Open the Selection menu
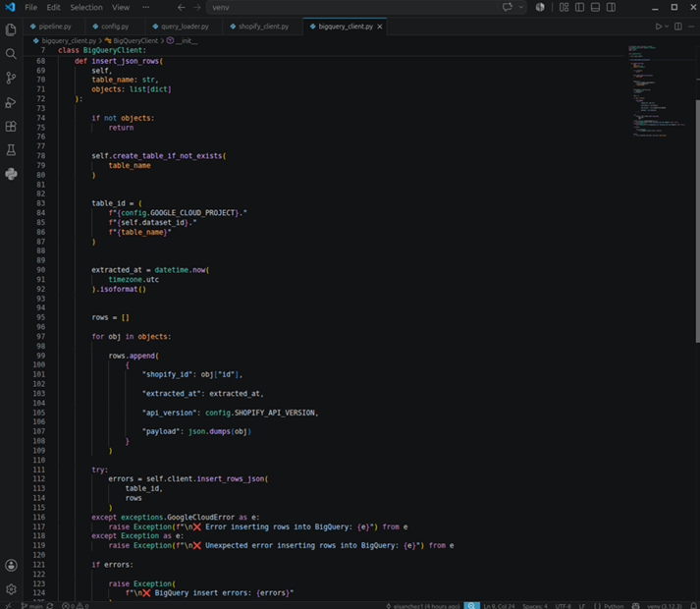 [86, 7]
